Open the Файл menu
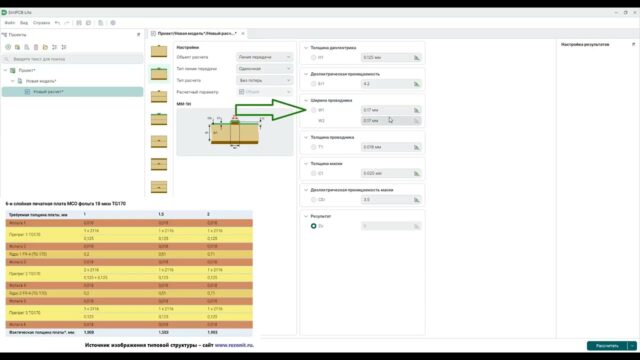 (x=10, y=23)
